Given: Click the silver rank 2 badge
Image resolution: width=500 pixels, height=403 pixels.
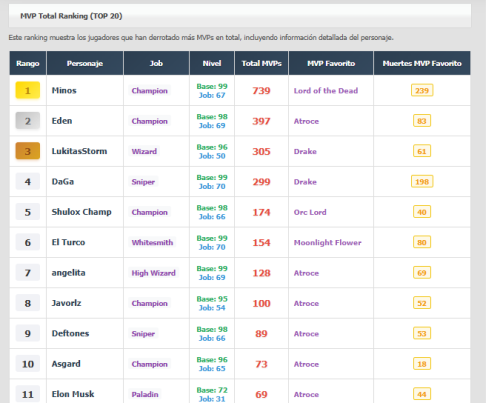Looking at the screenshot, I should click(28, 121).
